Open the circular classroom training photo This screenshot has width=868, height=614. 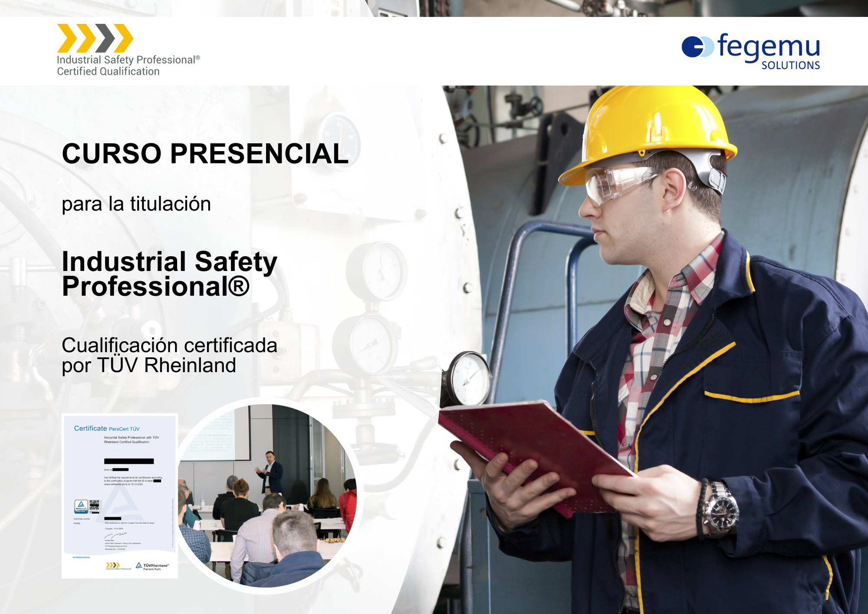click(x=267, y=495)
